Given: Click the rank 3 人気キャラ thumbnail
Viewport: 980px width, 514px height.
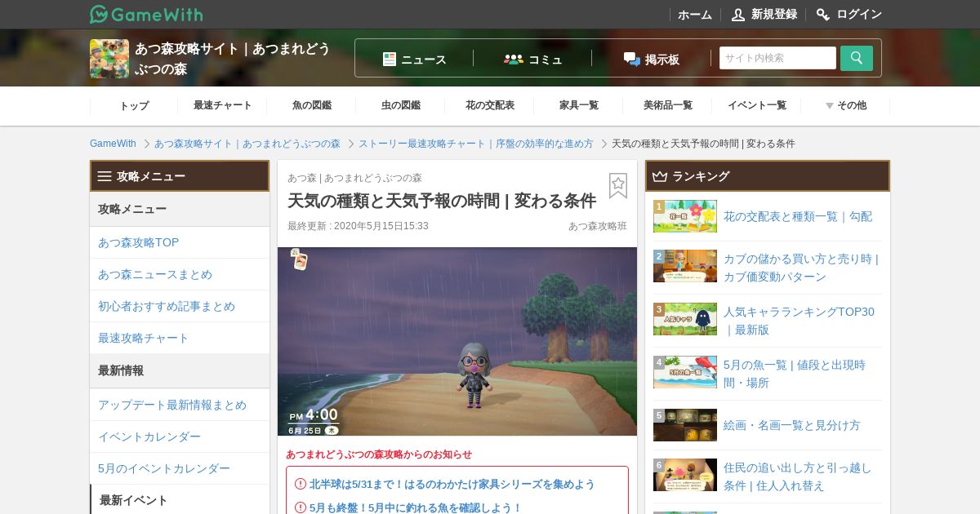Looking at the screenshot, I should click(x=685, y=319).
